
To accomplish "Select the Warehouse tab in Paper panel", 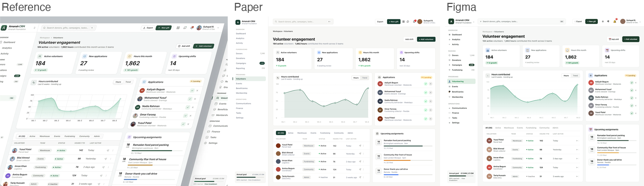I will pyautogui.click(x=302, y=133).
